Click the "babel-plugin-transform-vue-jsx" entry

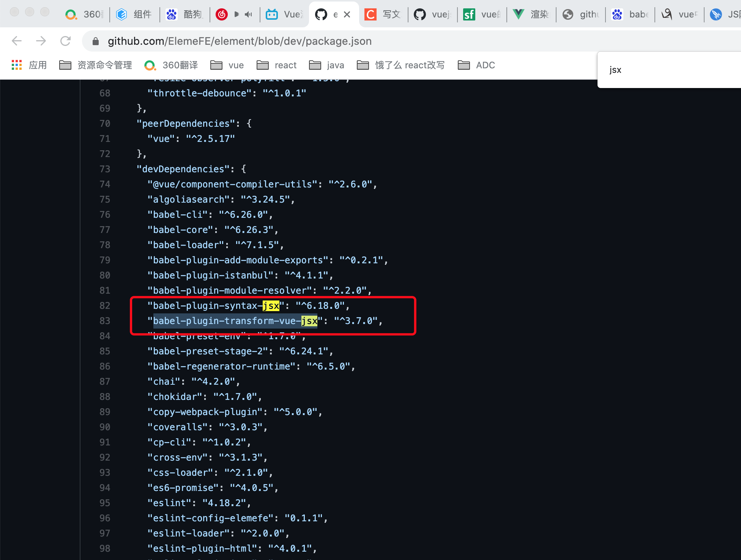pos(265,321)
